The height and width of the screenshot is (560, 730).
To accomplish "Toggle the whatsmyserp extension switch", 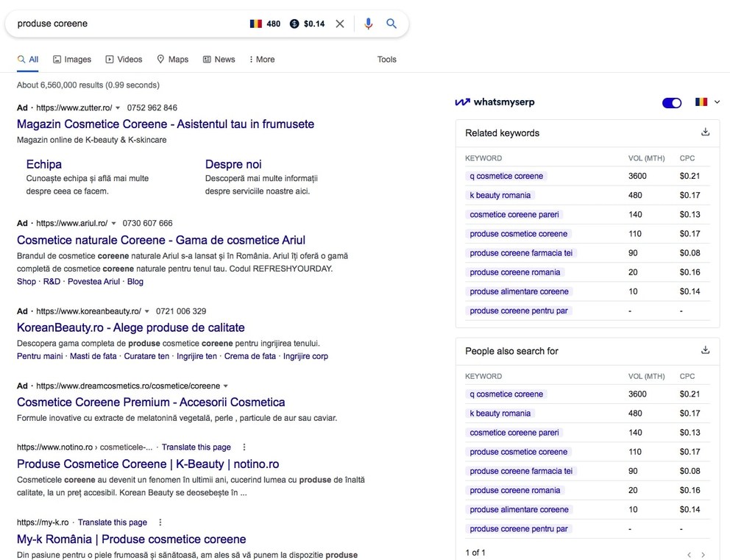I will (x=672, y=103).
